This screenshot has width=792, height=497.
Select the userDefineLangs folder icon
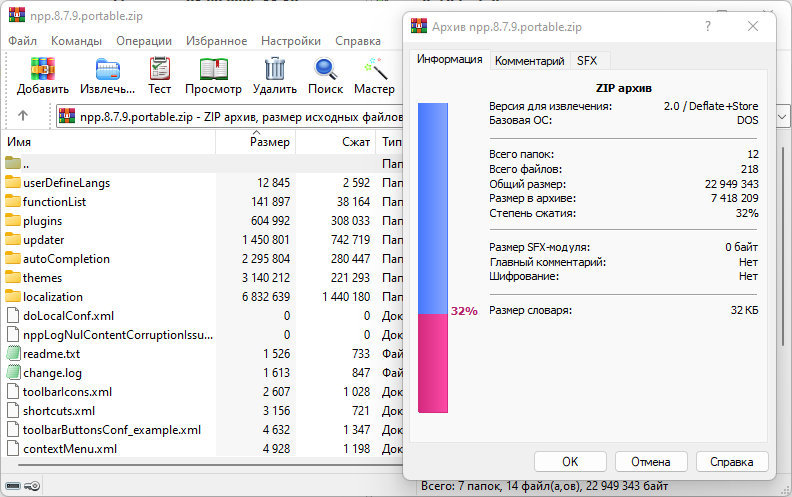pyautogui.click(x=13, y=182)
